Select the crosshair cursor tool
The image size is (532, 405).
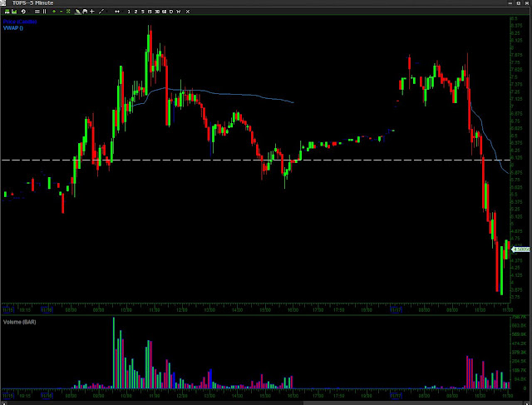[91, 12]
